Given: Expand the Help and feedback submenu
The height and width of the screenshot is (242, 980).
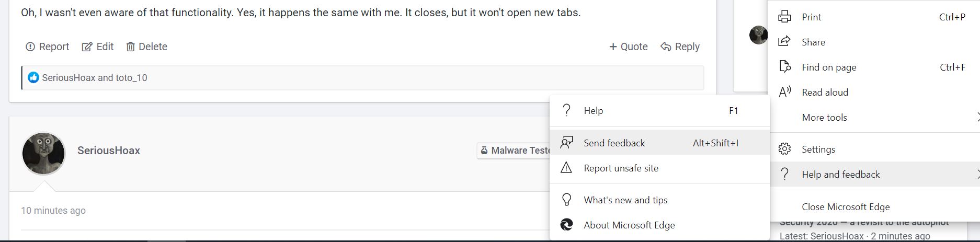Looking at the screenshot, I should coord(840,175).
